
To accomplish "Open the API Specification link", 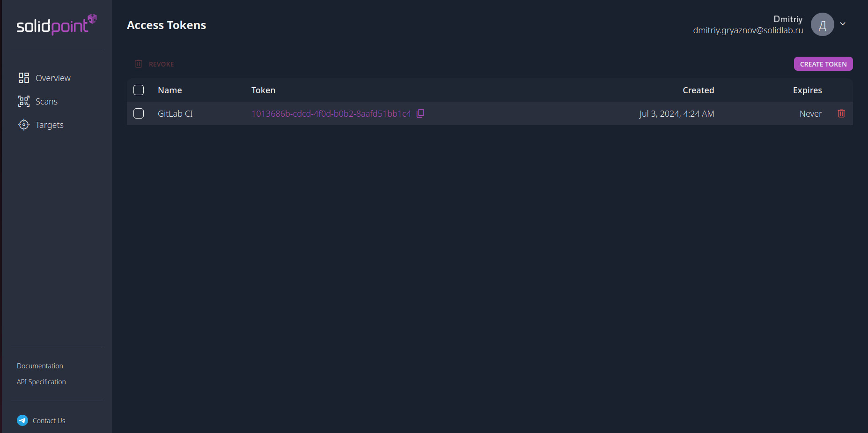I will pos(41,381).
